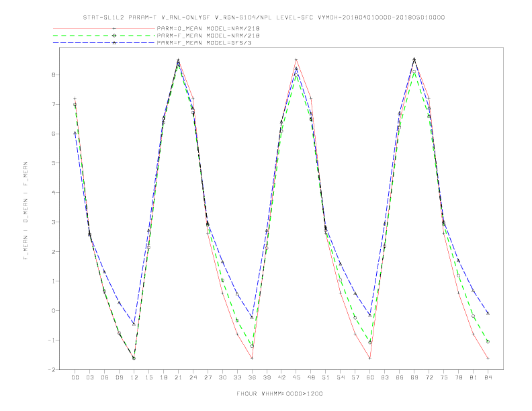Click green circle data marker at hour 54

coord(341,280)
